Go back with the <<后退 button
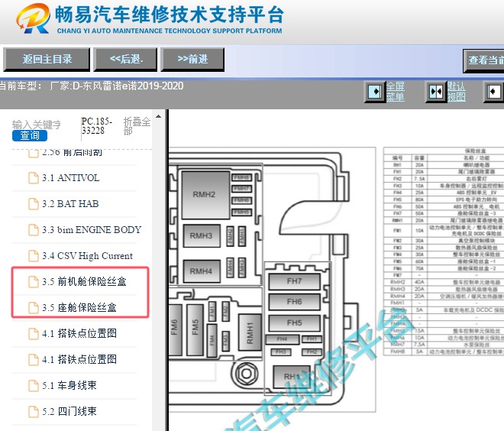Viewport: 504px width, 431px height. click(x=125, y=59)
